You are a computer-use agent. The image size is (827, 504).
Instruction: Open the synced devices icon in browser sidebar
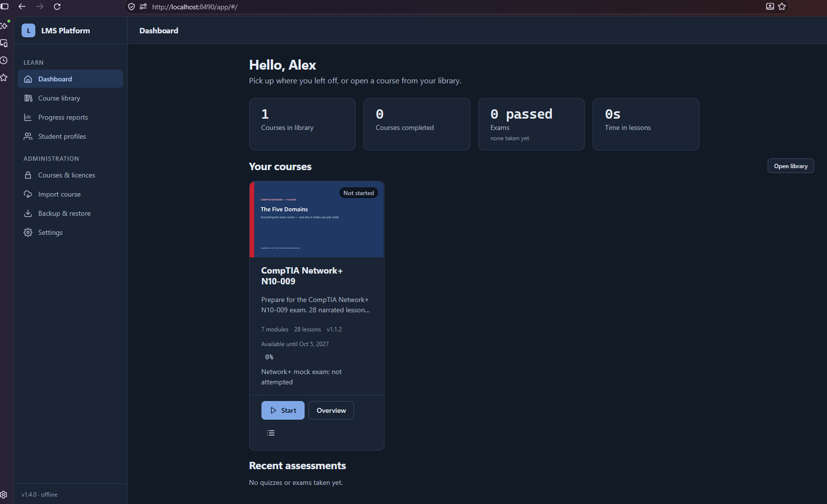coord(4,43)
